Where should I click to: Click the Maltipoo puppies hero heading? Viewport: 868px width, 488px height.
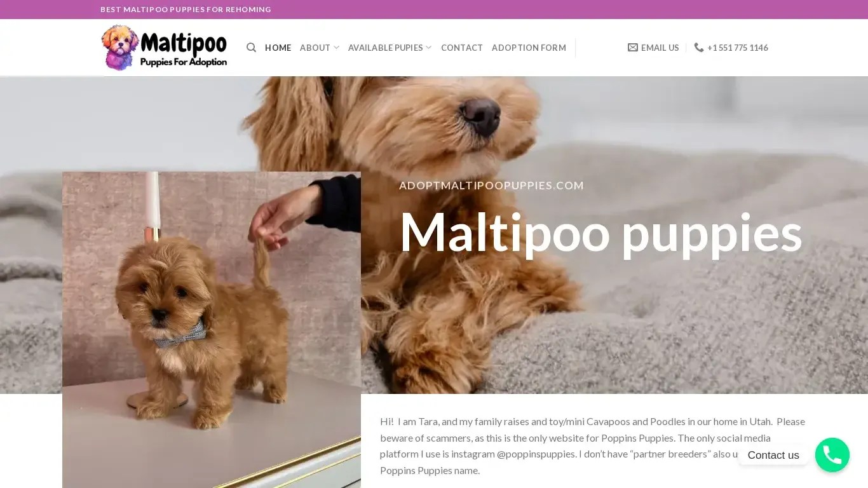point(600,233)
